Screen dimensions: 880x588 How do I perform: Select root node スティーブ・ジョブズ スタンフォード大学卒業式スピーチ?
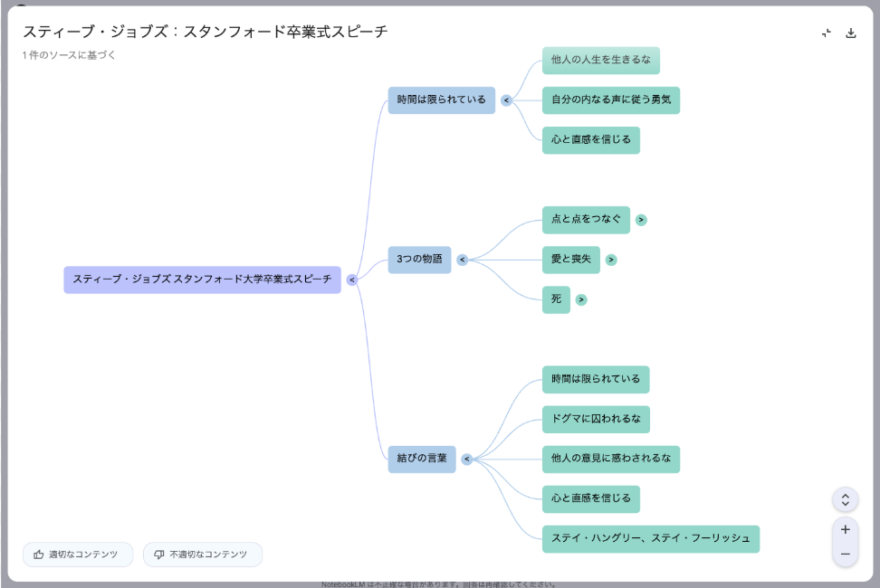pos(202,280)
